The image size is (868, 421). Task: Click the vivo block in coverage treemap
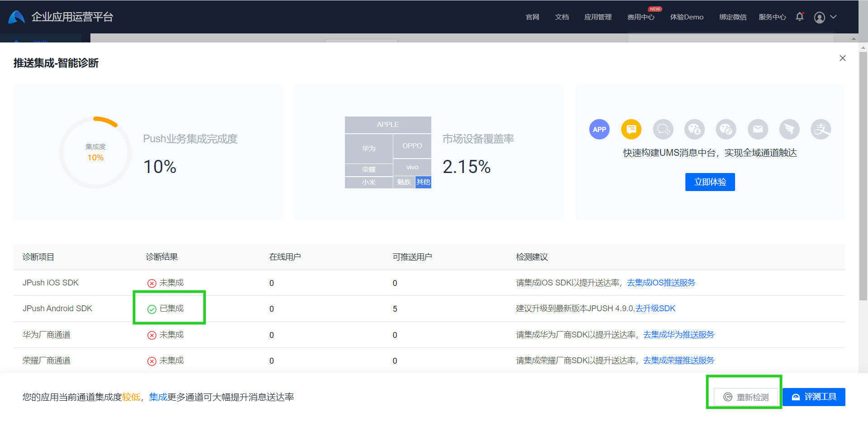pos(412,167)
